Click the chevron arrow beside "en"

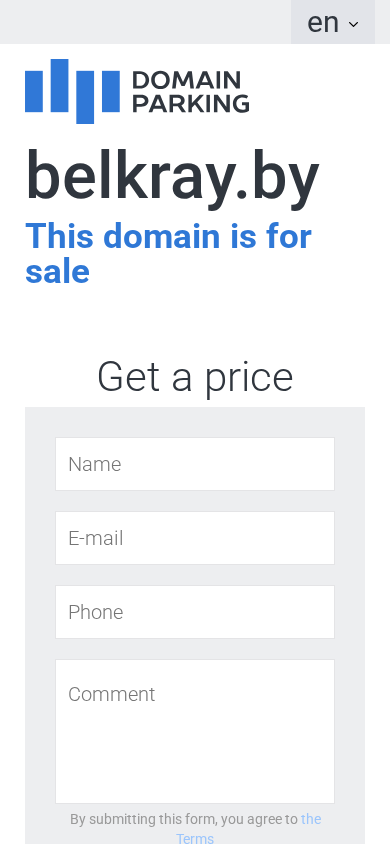point(353,24)
